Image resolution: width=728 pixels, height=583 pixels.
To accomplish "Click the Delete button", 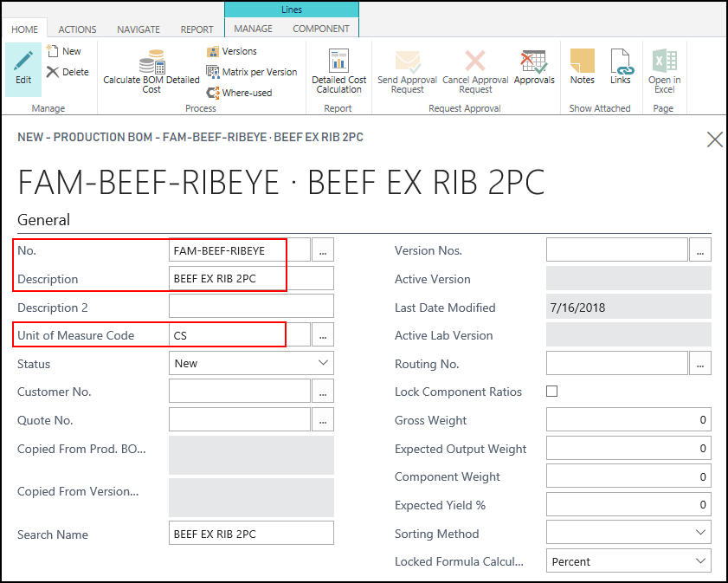I will 68,72.
